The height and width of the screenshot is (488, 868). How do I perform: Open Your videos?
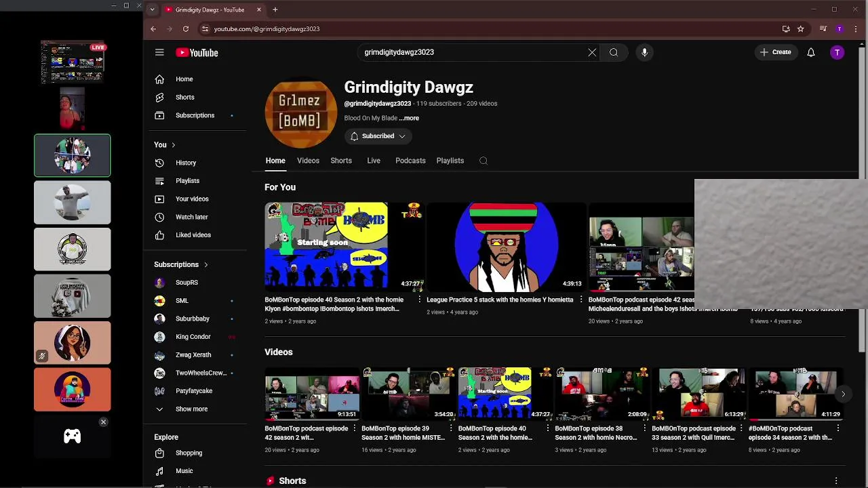(x=197, y=199)
